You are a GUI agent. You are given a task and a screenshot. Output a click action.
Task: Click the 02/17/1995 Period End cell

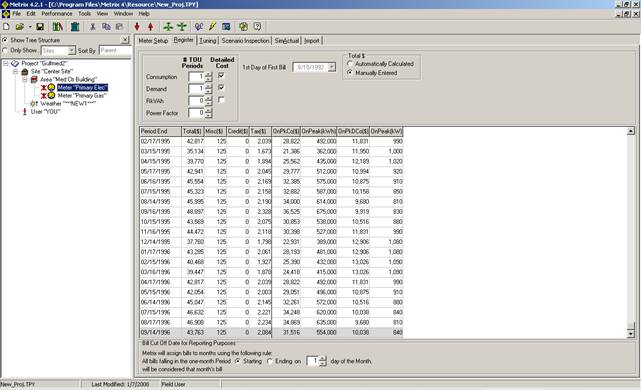click(x=160, y=141)
